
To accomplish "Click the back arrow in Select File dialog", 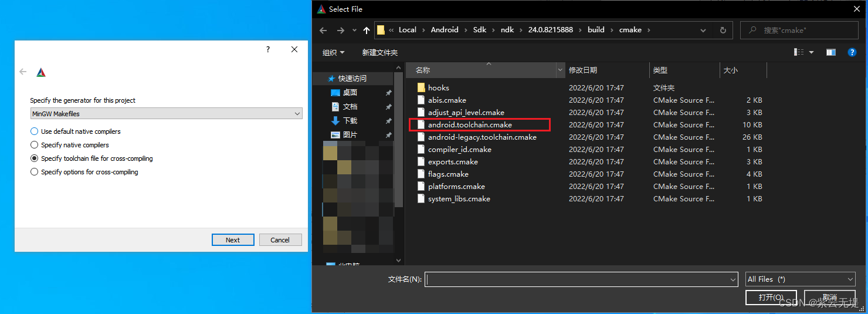I will pos(323,30).
